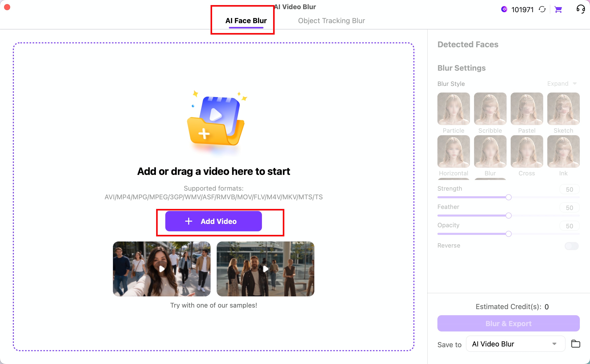Viewport: 590px width, 364px height.
Task: Close the window with red button
Action: [7, 7]
